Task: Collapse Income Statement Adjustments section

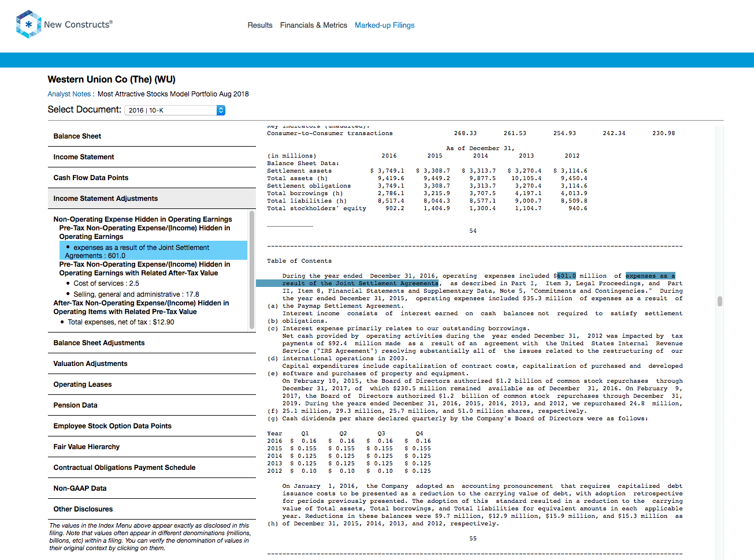Action: click(152, 199)
